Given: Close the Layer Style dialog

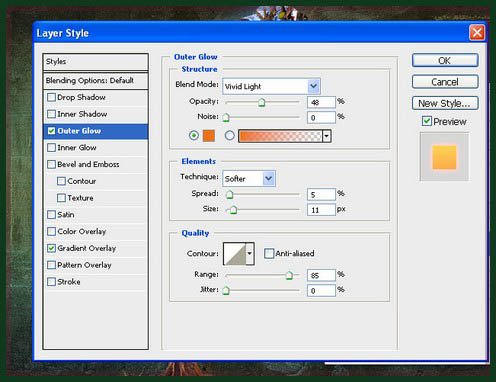Looking at the screenshot, I should [x=477, y=33].
